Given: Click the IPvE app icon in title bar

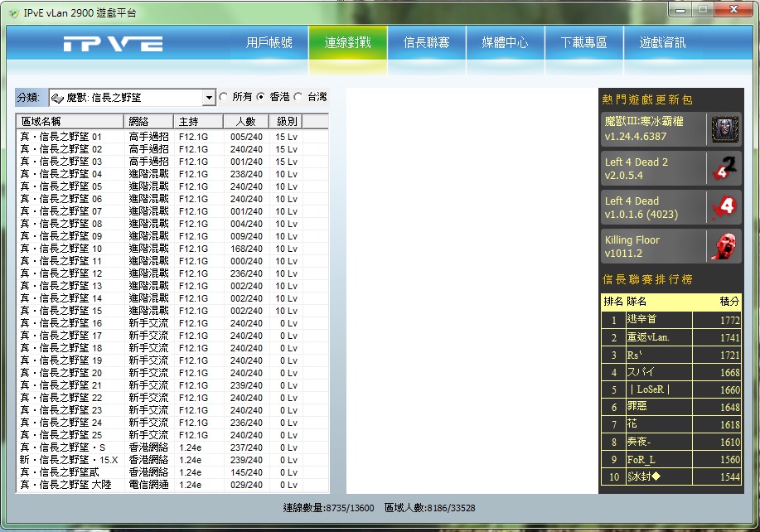Looking at the screenshot, I should click(x=12, y=12).
